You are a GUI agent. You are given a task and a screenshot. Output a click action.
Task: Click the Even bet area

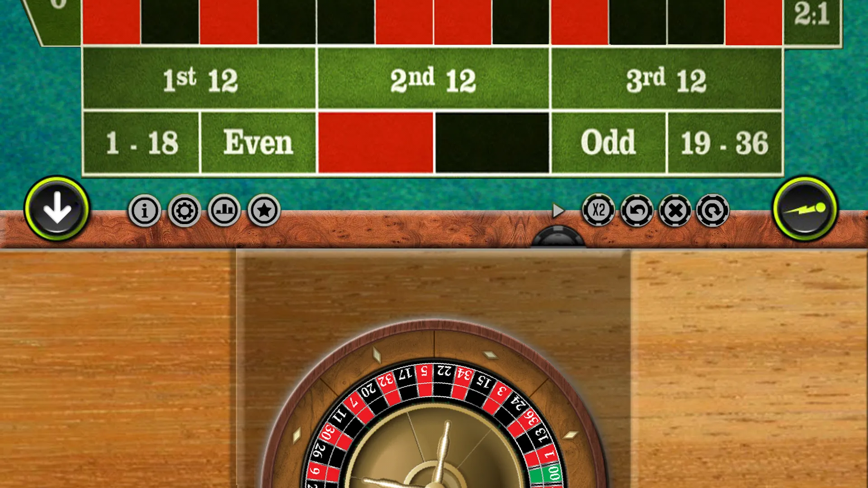coord(259,144)
